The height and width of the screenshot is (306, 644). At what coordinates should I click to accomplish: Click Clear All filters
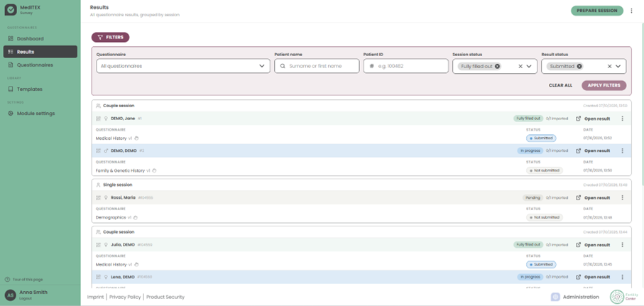pos(560,85)
